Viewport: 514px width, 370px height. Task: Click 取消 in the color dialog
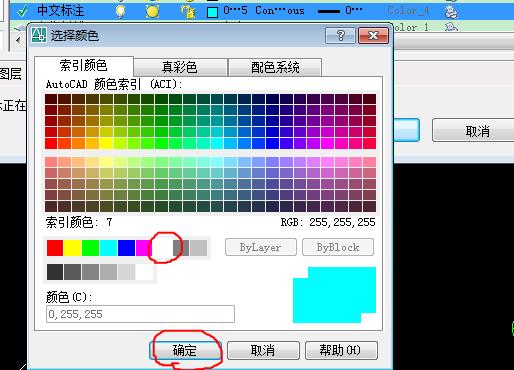[x=263, y=350]
